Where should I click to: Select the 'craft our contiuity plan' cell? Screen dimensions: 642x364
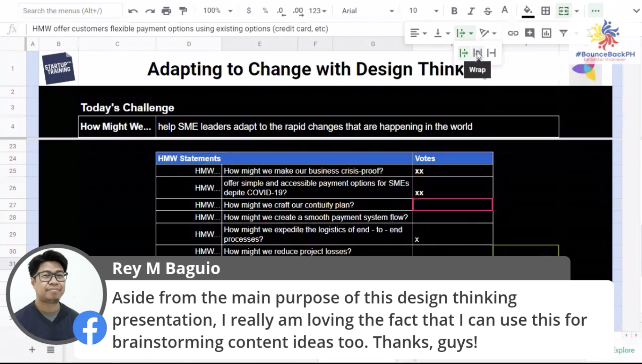317,205
